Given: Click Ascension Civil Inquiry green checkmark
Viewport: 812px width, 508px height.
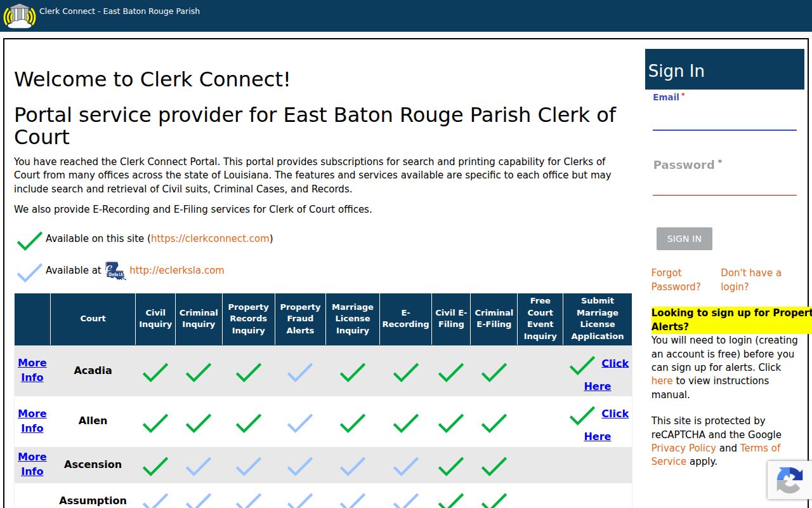Looking at the screenshot, I should [x=155, y=467].
